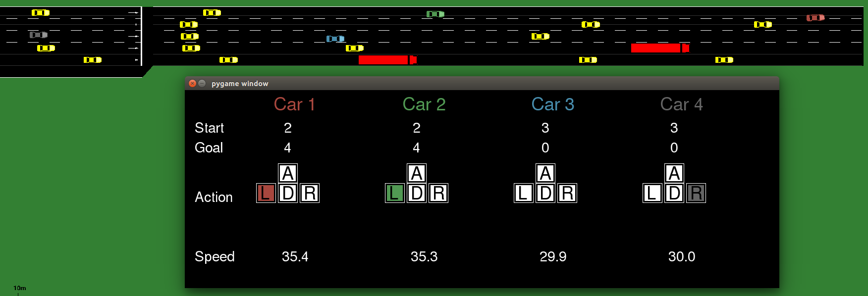The image size is (868, 296).
Task: Select the green car on the highway
Action: [x=435, y=14]
